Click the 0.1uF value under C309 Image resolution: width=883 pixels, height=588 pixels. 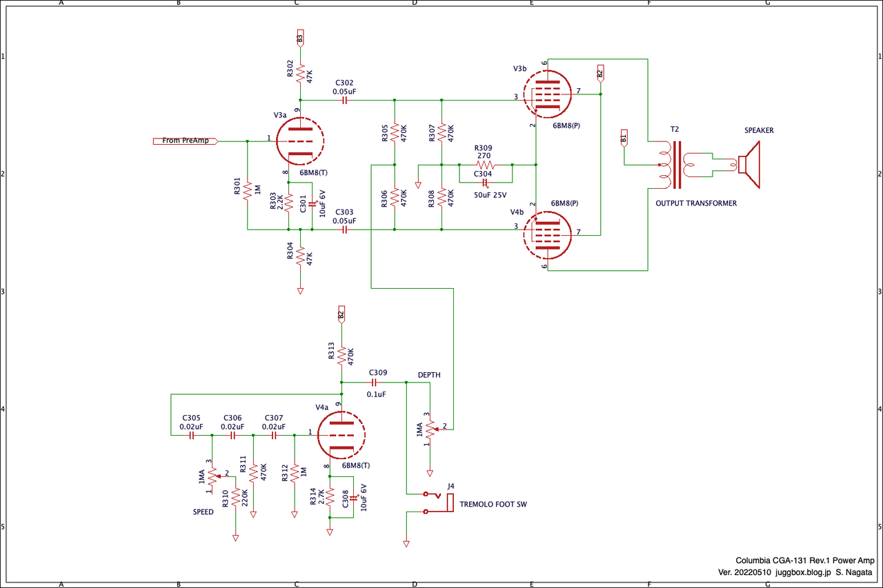click(x=376, y=395)
